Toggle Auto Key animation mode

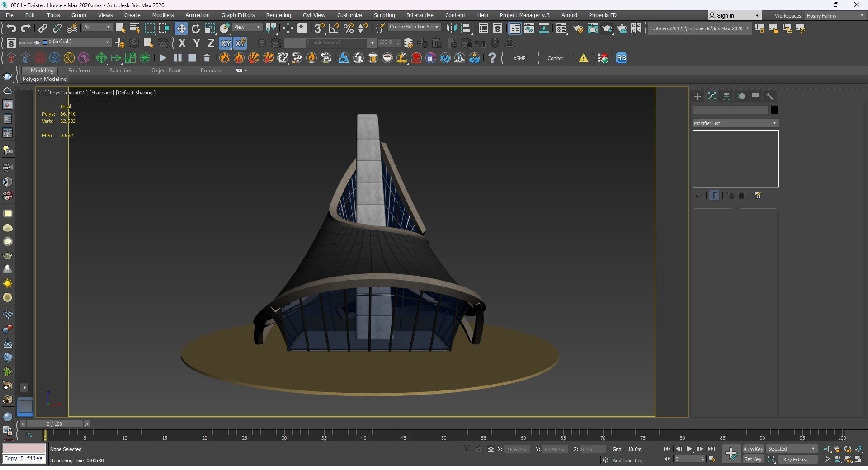753,449
